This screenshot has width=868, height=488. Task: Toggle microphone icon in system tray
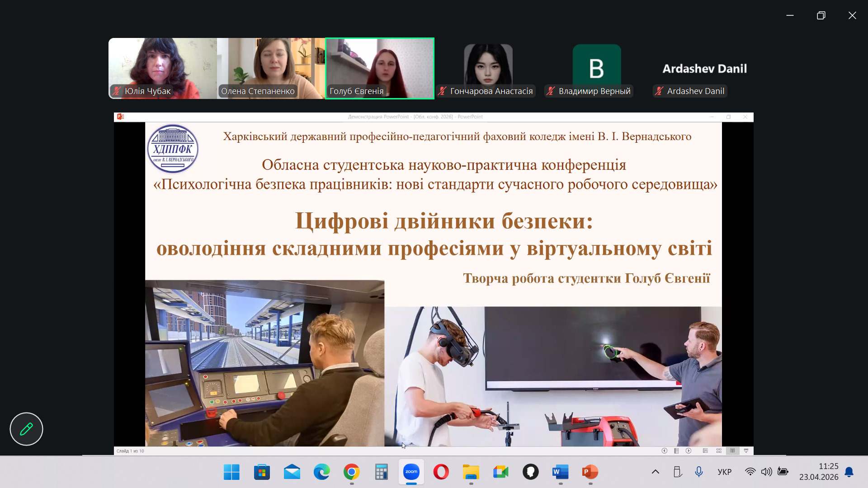click(698, 472)
